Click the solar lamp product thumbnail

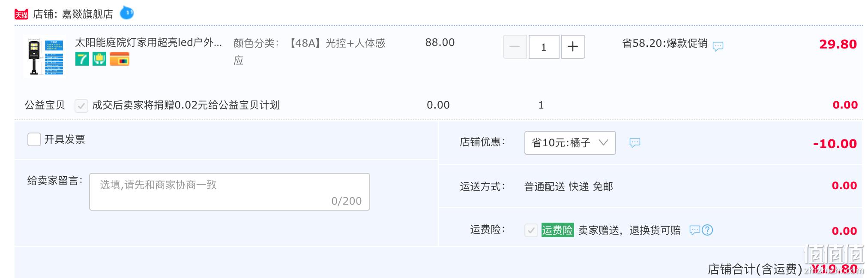point(45,56)
